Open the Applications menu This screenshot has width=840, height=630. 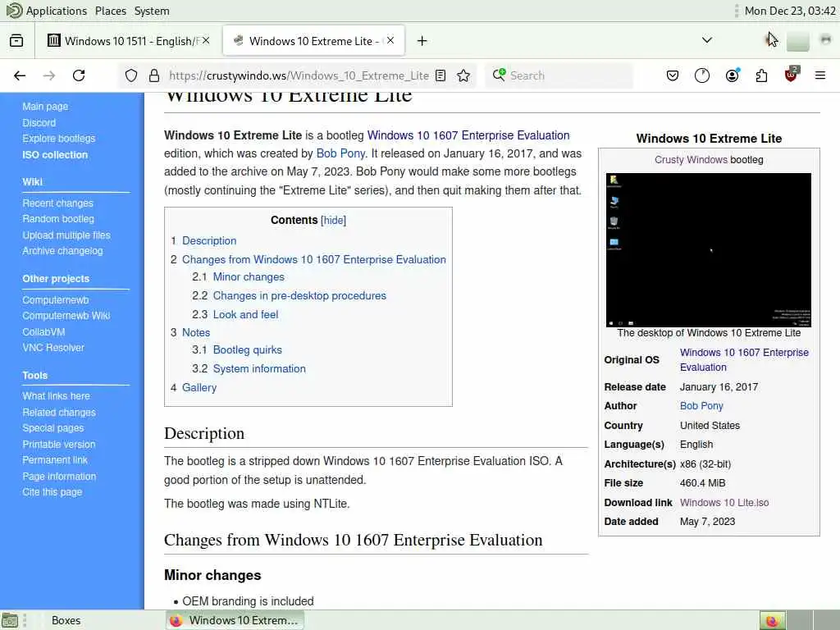[x=57, y=11]
